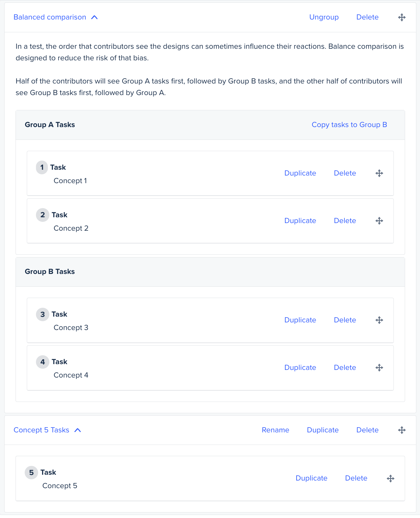The image size is (420, 518).
Task: Click the drag handle icon for Concept 2 task
Action: click(379, 221)
